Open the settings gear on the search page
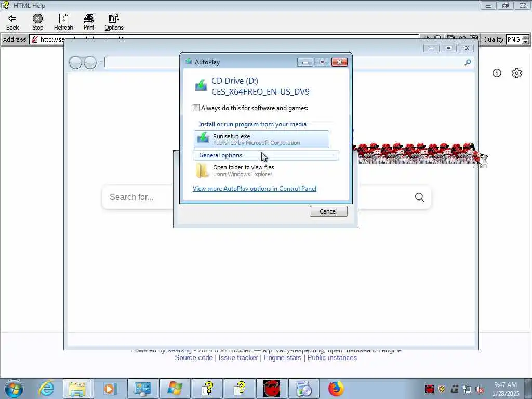This screenshot has height=399, width=532. [517, 73]
